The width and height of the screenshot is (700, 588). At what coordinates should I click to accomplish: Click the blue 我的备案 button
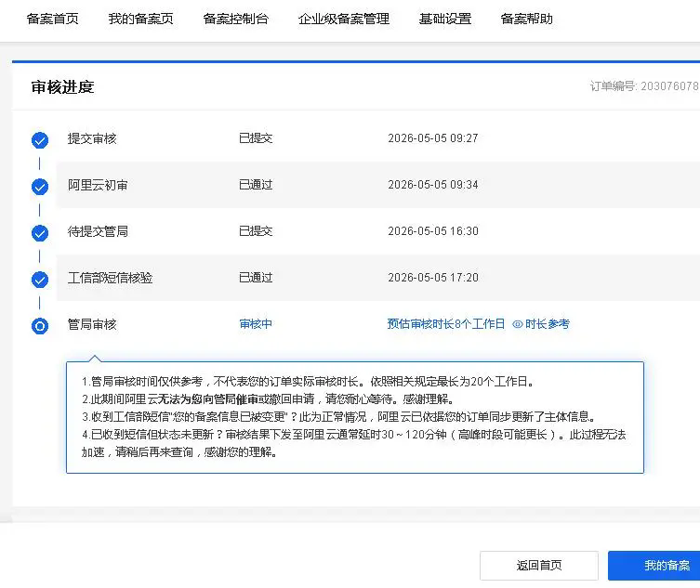tap(654, 566)
